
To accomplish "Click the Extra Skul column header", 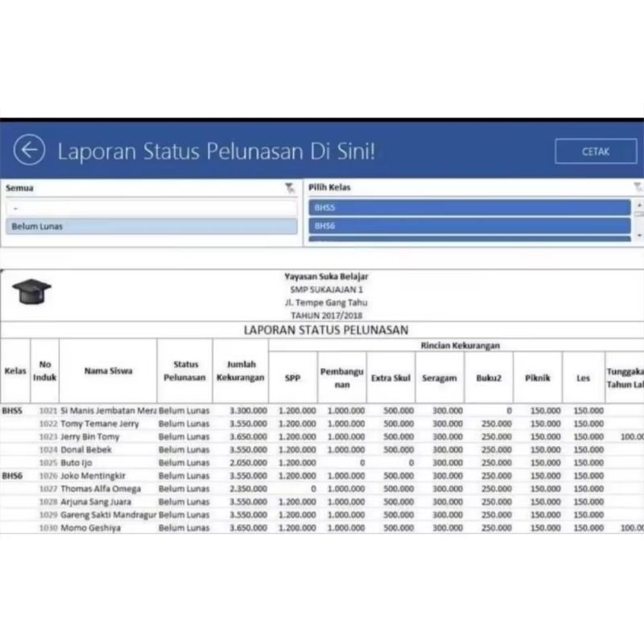I will [x=390, y=378].
